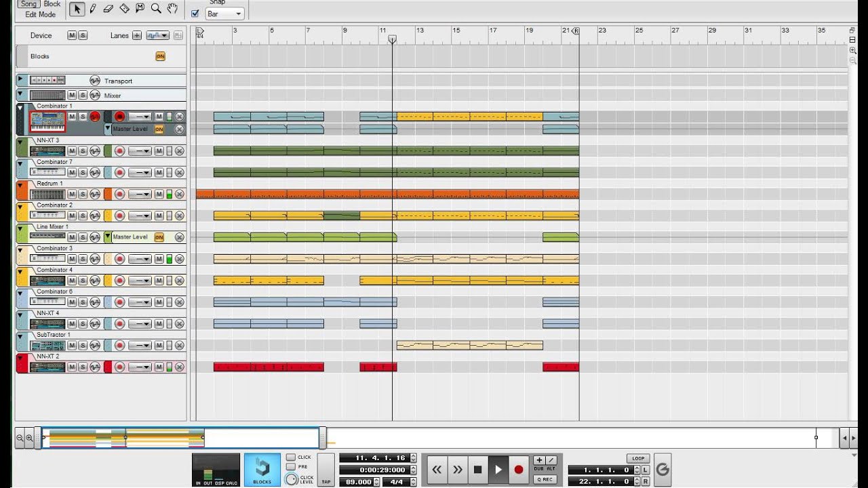The image size is (868, 488).
Task: Click the NN-XT 3 device icon
Action: click(x=47, y=151)
